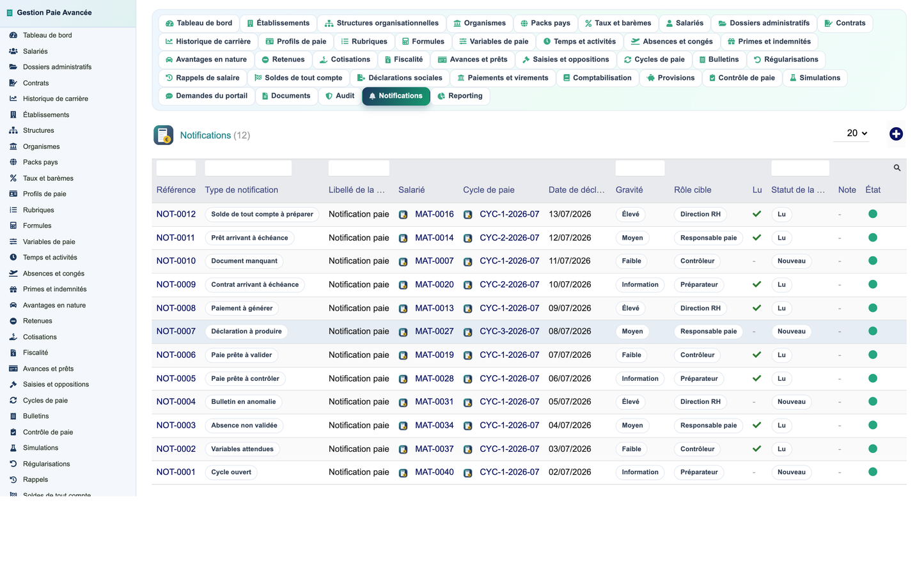924x577 pixels.
Task: Click the Lu checkmark for NOT-0011
Action: [x=756, y=238]
